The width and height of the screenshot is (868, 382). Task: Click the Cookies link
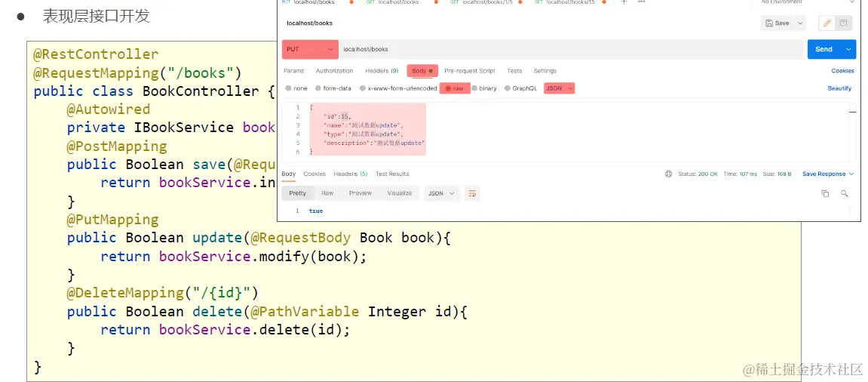click(x=842, y=71)
